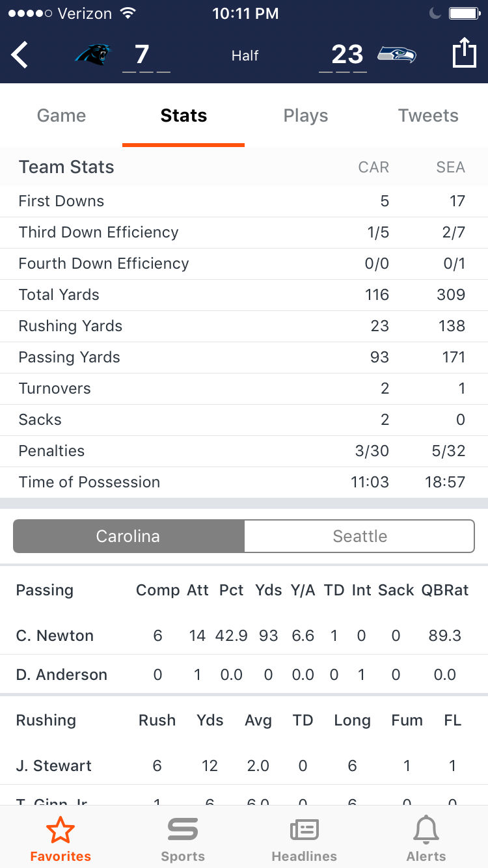Tap the Half game status label
The height and width of the screenshot is (868, 488).
[x=245, y=56]
